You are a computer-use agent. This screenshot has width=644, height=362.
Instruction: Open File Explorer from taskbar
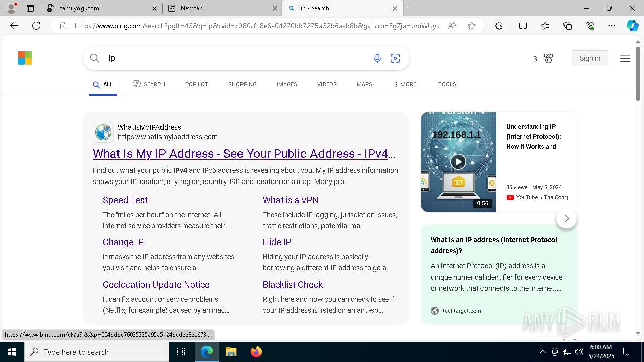231,352
